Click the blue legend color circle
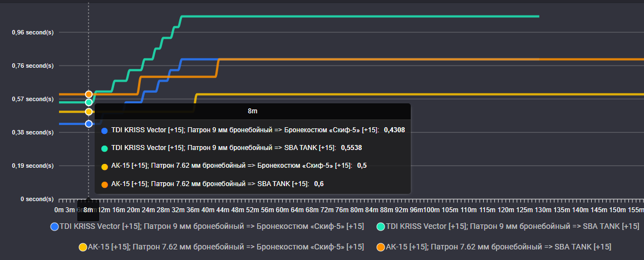 click(54, 226)
